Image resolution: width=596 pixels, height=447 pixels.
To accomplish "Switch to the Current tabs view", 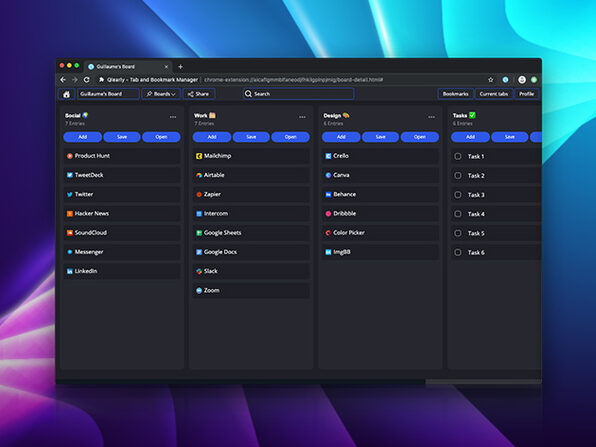I will 494,94.
